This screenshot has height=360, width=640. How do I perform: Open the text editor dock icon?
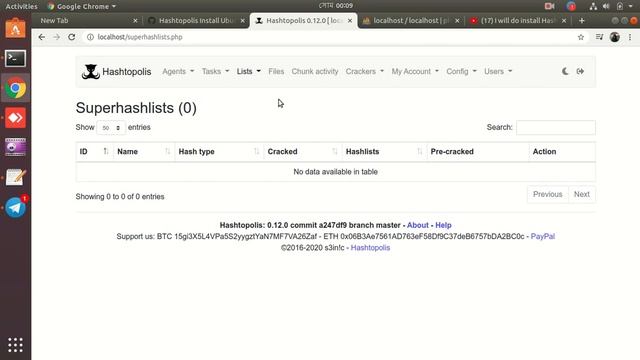(15, 177)
